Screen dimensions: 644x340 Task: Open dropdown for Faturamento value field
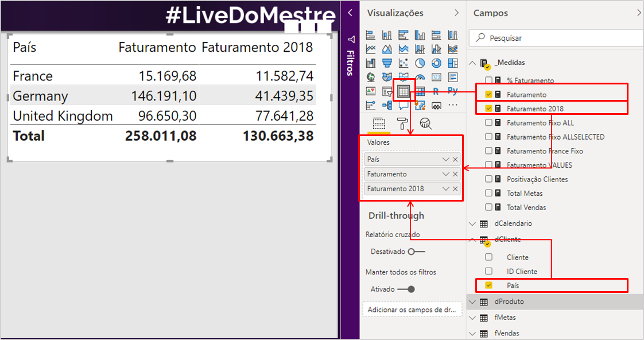(445, 174)
